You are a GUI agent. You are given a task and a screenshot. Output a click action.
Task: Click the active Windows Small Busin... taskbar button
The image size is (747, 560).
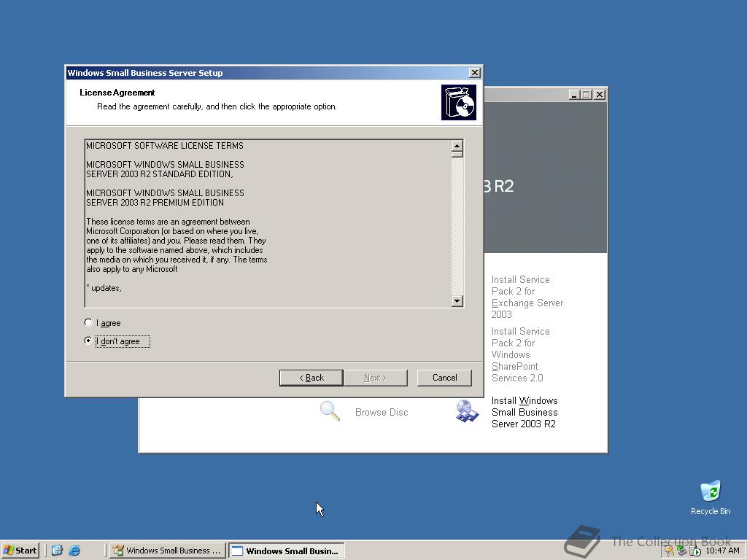point(286,551)
